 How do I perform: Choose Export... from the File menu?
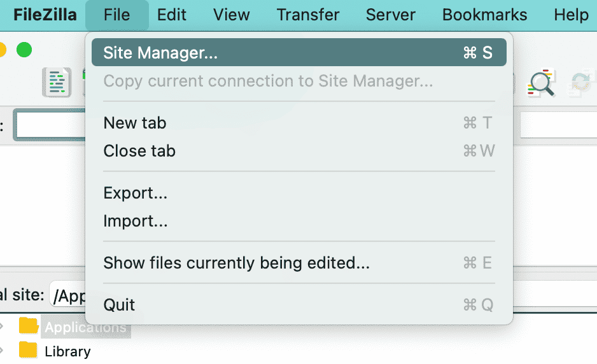click(x=299, y=193)
